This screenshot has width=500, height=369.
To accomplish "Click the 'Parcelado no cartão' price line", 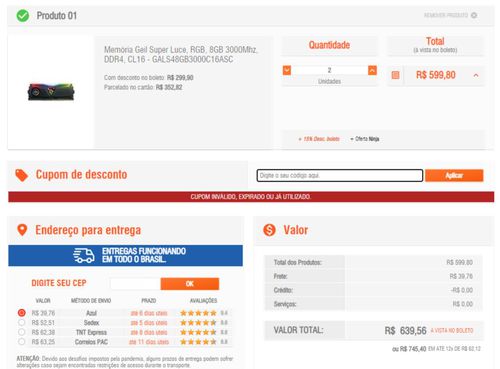I will pyautogui.click(x=143, y=87).
